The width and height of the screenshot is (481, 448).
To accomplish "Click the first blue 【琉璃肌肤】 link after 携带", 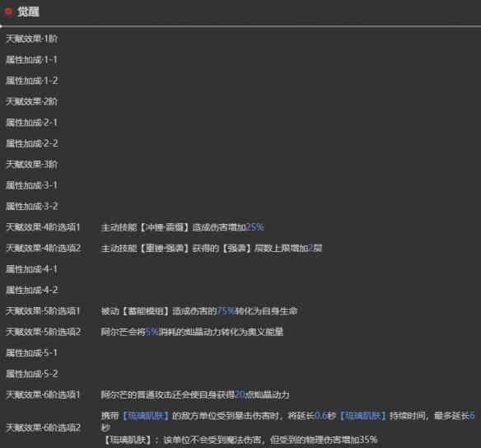I will [146, 416].
